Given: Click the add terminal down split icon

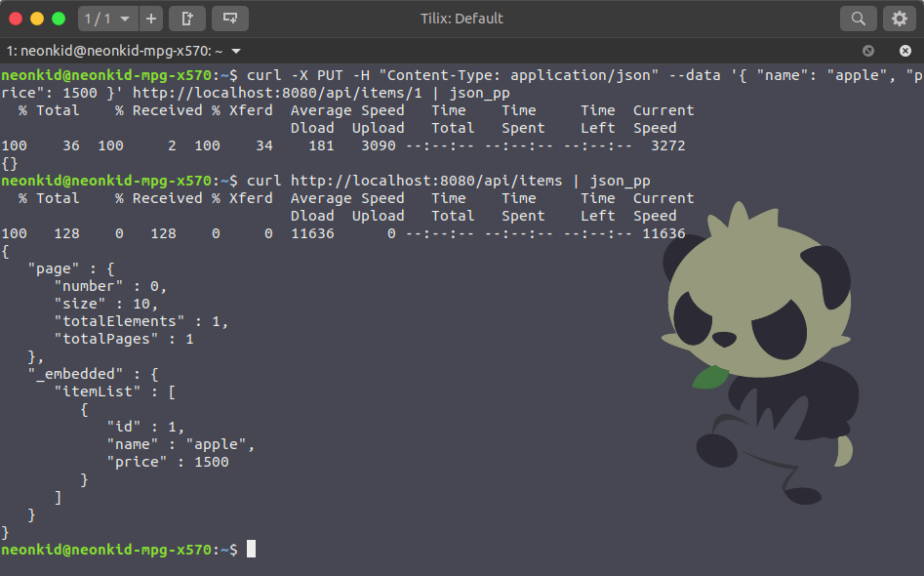Looking at the screenshot, I should [x=230, y=19].
